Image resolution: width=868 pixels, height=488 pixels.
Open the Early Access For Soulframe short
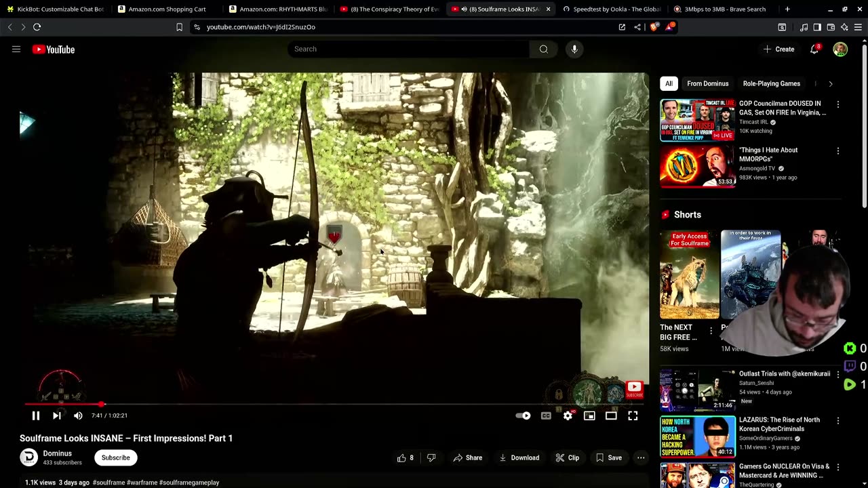[x=690, y=274]
